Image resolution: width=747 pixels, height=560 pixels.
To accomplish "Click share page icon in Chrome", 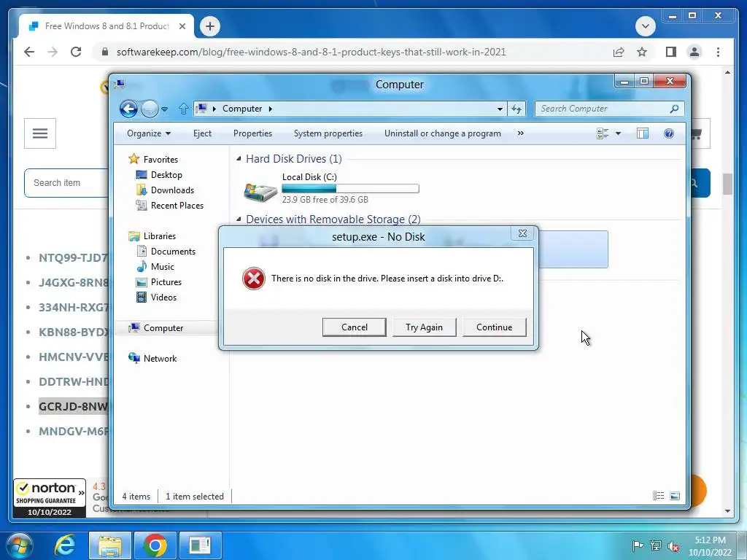I will pyautogui.click(x=619, y=52).
